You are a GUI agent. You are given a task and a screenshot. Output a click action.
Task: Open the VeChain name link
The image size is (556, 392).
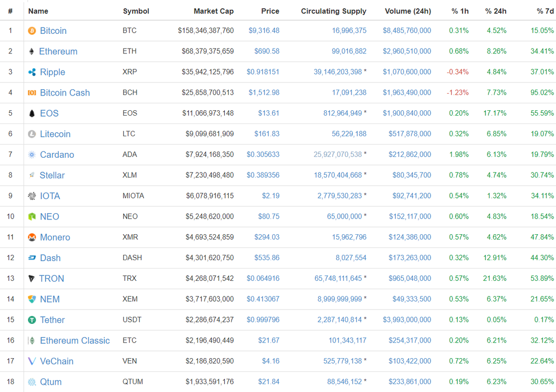57,361
